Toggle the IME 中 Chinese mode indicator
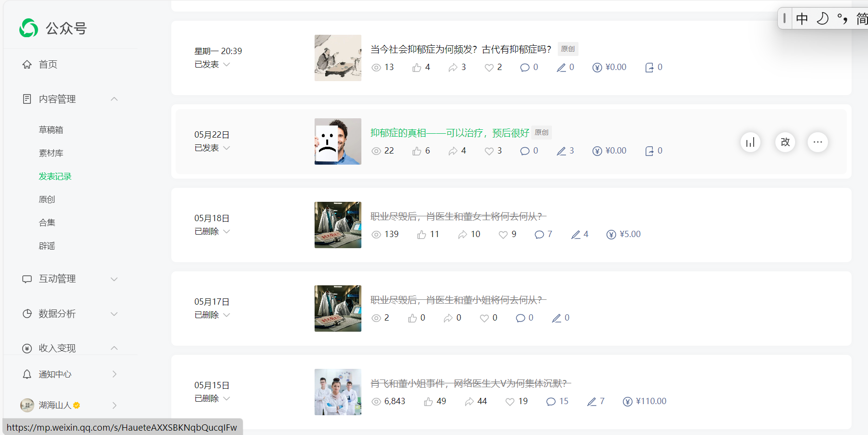Screen dimensions: 868x435 pyautogui.click(x=802, y=19)
